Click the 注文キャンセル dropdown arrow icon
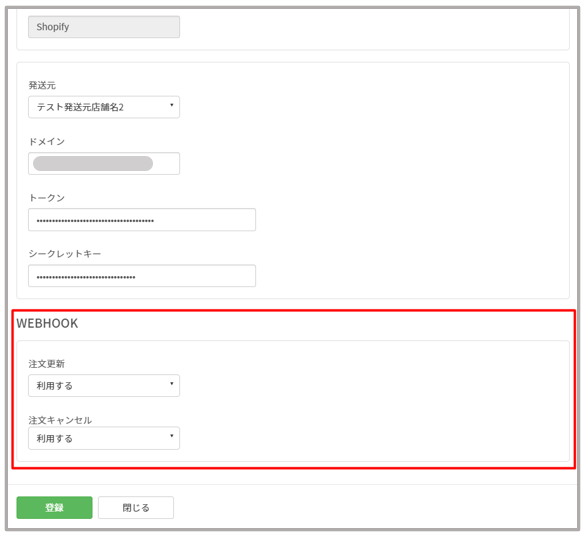This screenshot has height=536, width=585. (172, 436)
